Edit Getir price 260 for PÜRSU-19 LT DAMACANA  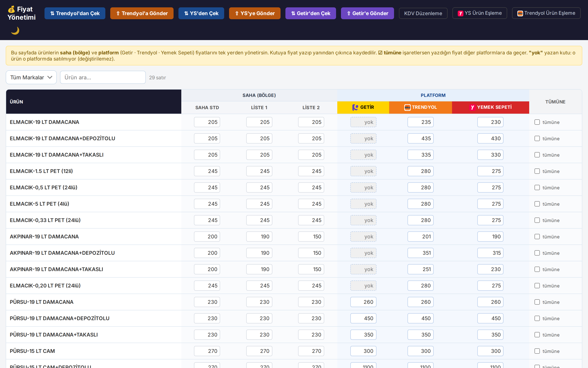pyautogui.click(x=363, y=302)
